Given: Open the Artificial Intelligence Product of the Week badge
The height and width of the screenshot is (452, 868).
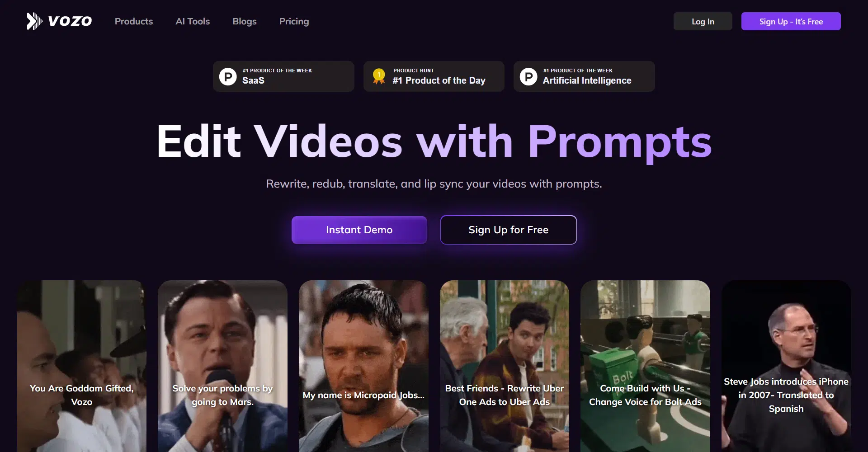Looking at the screenshot, I should coord(584,76).
